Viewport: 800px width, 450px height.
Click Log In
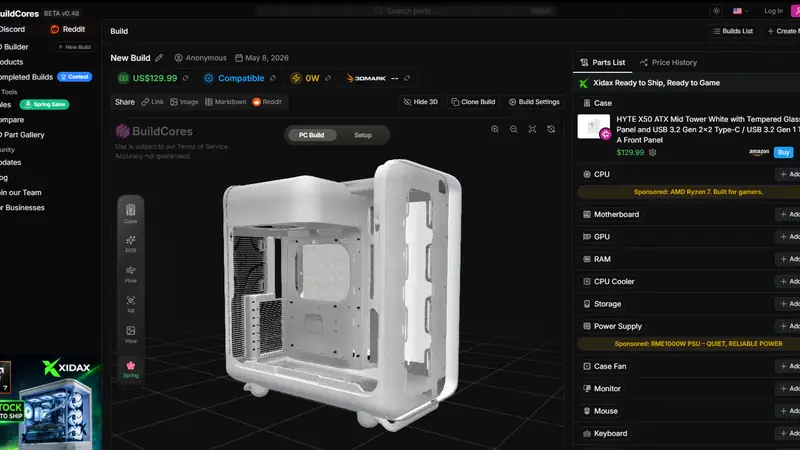click(x=773, y=11)
